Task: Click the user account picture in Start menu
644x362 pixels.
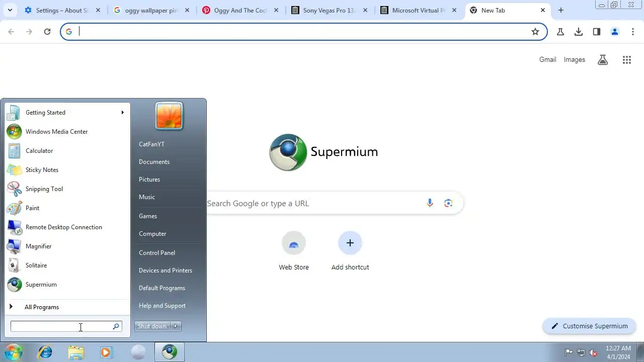Action: (x=169, y=116)
